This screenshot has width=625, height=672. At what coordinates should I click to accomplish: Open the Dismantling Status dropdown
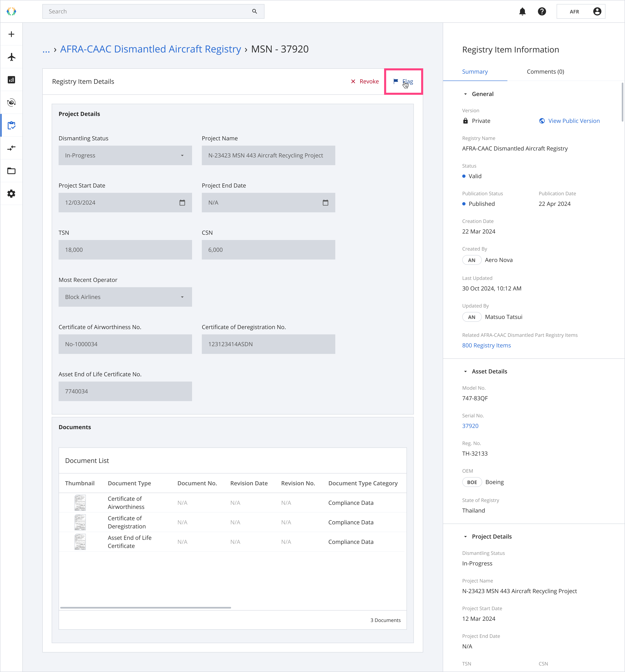pyautogui.click(x=125, y=156)
